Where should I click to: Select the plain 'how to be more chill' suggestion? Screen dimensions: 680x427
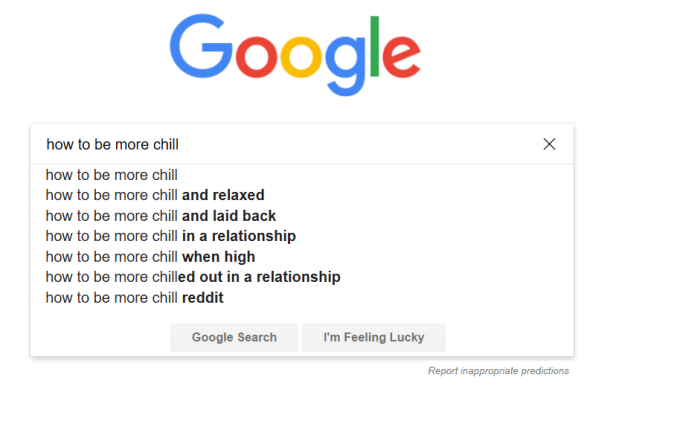pyautogui.click(x=112, y=175)
